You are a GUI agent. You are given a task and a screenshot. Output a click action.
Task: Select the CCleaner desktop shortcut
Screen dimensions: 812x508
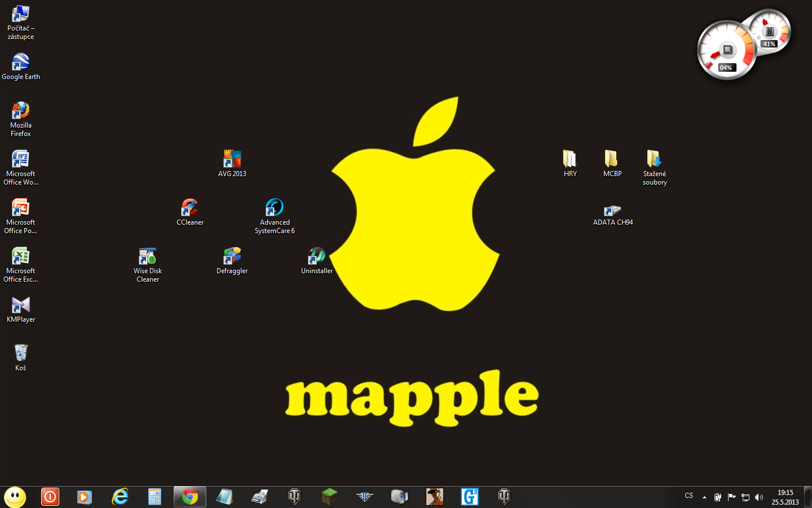[190, 212]
